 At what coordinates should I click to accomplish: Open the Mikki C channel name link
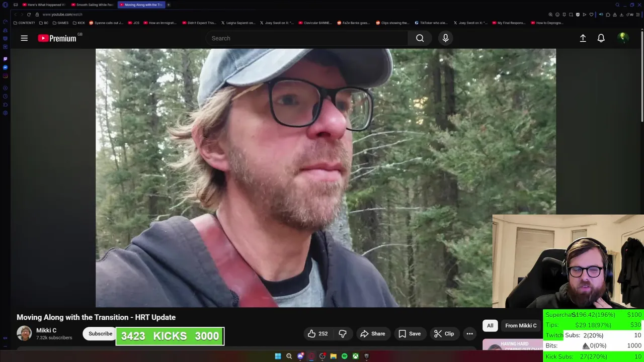coord(46,330)
